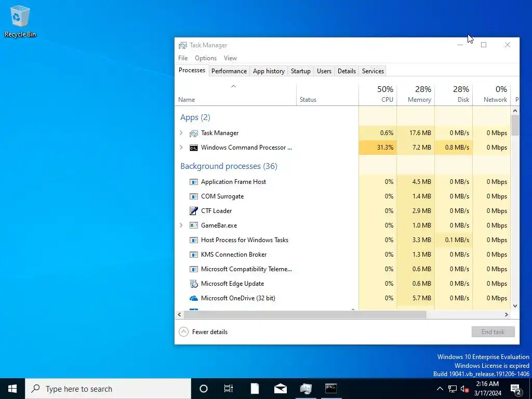Click the Application Frame Host icon
The image size is (532, 399).
coord(193,182)
